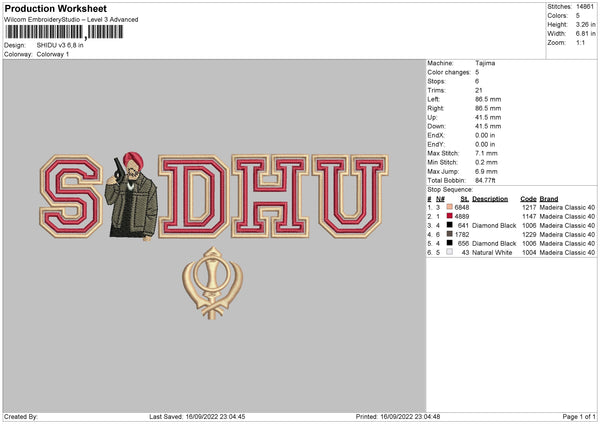Click the min stitch value '0.2 mm'
The height and width of the screenshot is (424, 600).
pyautogui.click(x=486, y=162)
